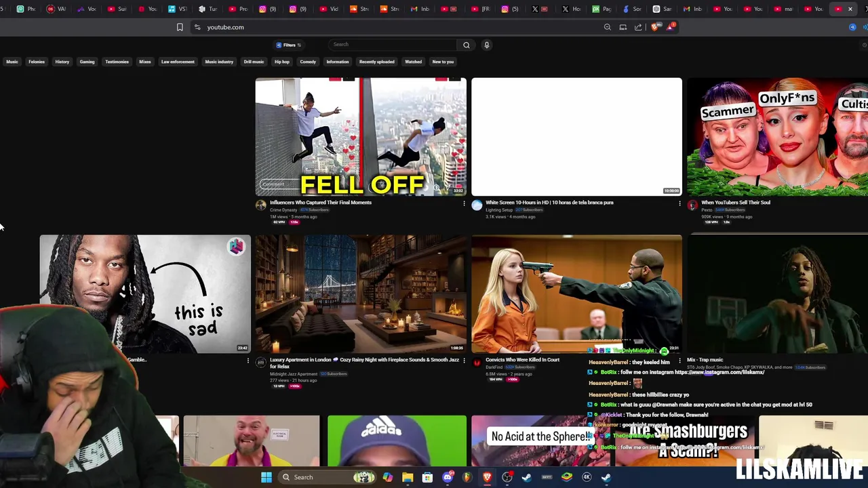
Task: Start voice search with the microphone icon
Action: pos(486,45)
